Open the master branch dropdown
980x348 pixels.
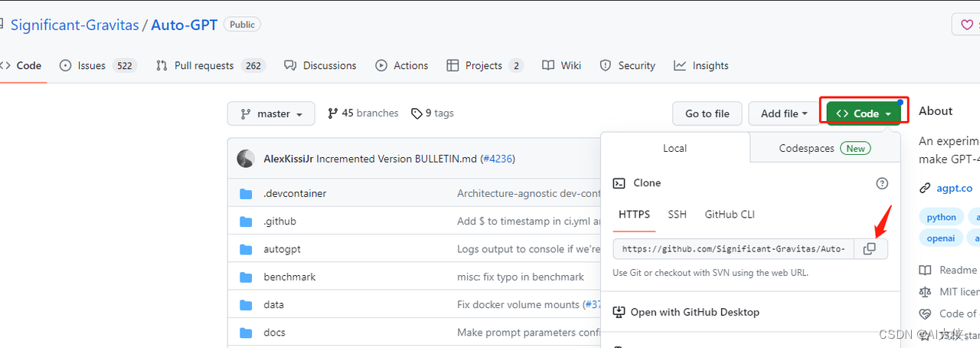(271, 113)
